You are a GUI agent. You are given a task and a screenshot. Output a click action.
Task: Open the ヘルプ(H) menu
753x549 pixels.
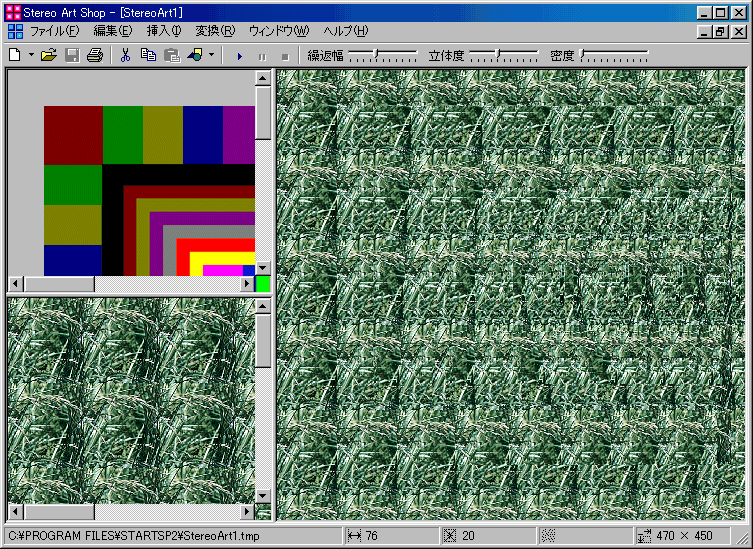pos(345,31)
